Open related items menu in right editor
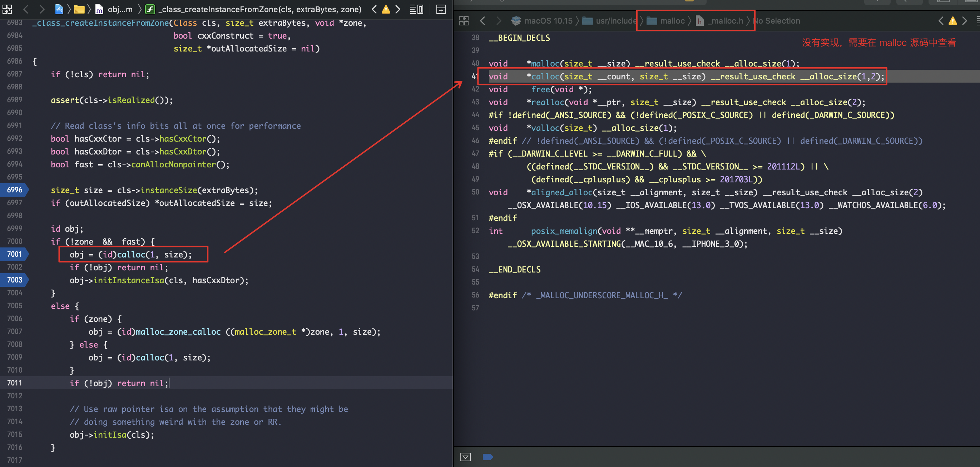The height and width of the screenshot is (467, 980). pos(464,21)
